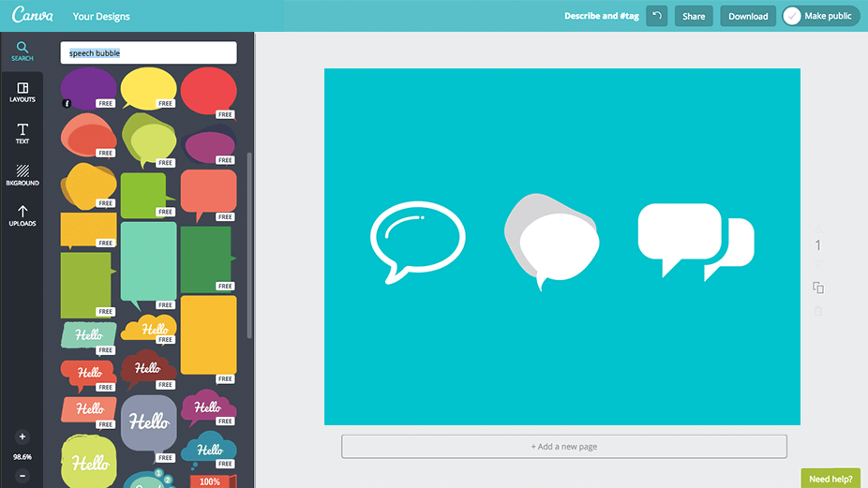Delete page with the trash icon

[x=818, y=311]
